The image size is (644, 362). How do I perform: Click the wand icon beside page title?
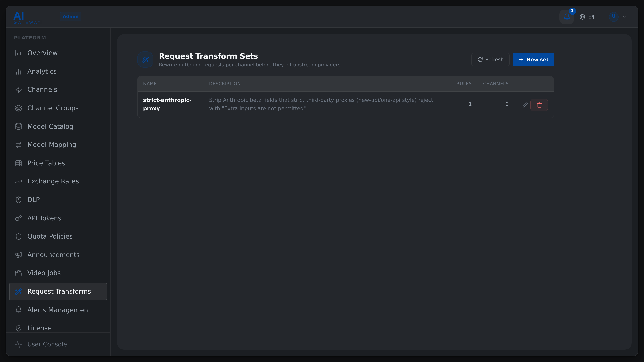point(145,60)
